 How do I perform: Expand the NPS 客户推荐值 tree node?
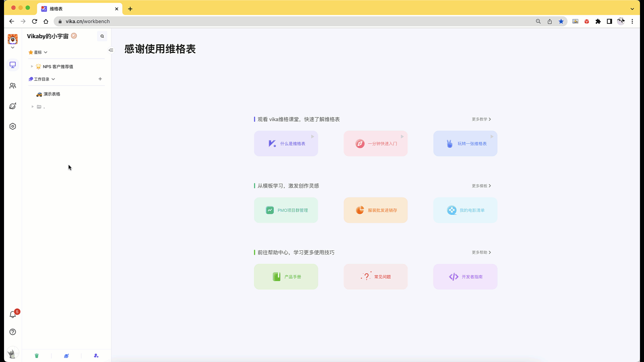(32, 66)
